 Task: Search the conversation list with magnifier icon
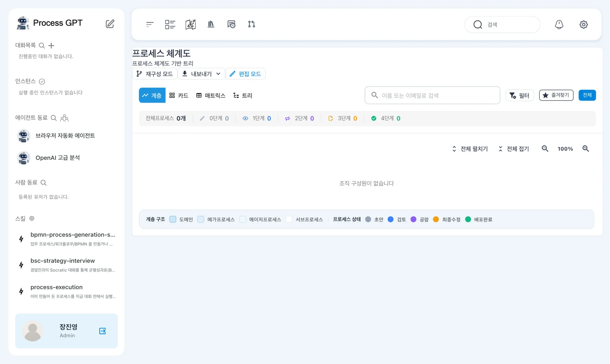pyautogui.click(x=42, y=46)
